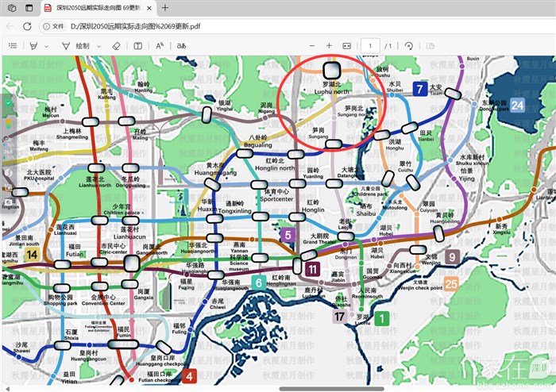Open the table of contents sidebar
Screen dimensions: 556x392
12,46
